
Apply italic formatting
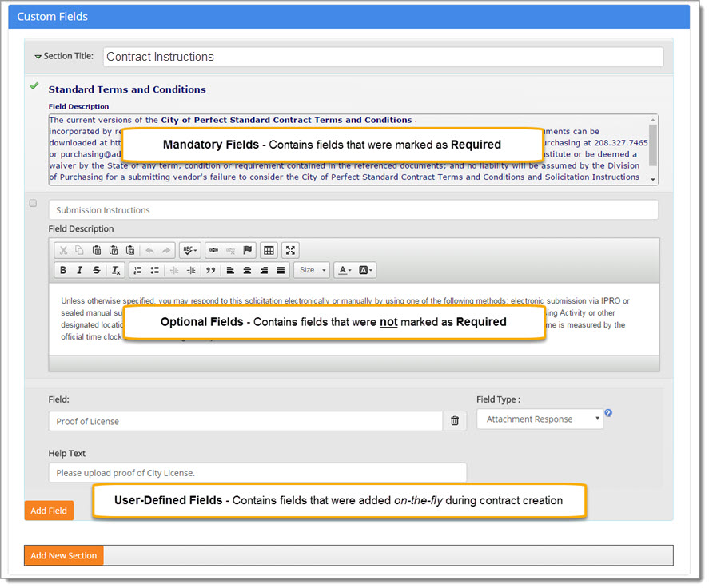tap(80, 270)
